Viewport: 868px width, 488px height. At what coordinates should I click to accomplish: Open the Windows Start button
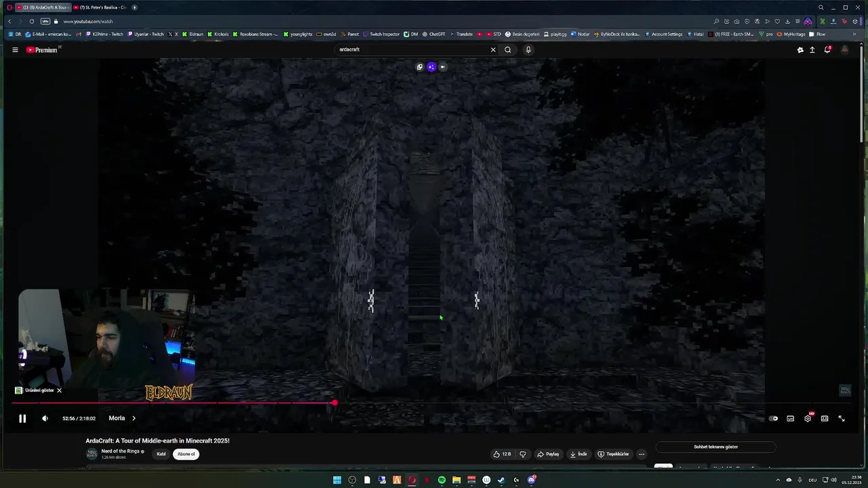[337, 480]
